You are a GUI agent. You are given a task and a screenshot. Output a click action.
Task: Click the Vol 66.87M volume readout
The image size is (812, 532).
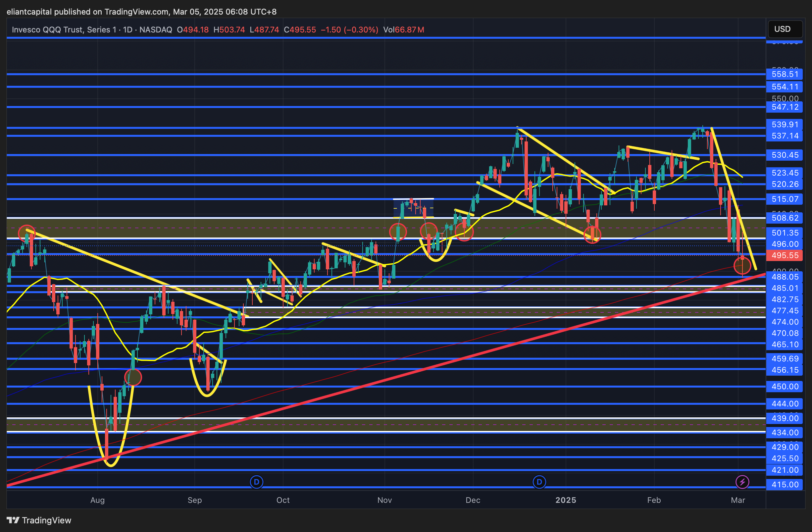coord(404,30)
